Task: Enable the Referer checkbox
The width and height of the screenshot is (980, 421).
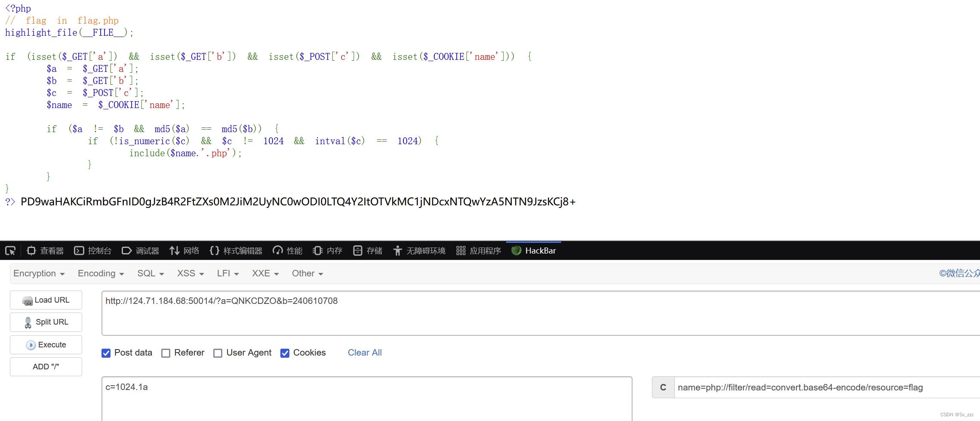Action: tap(166, 353)
